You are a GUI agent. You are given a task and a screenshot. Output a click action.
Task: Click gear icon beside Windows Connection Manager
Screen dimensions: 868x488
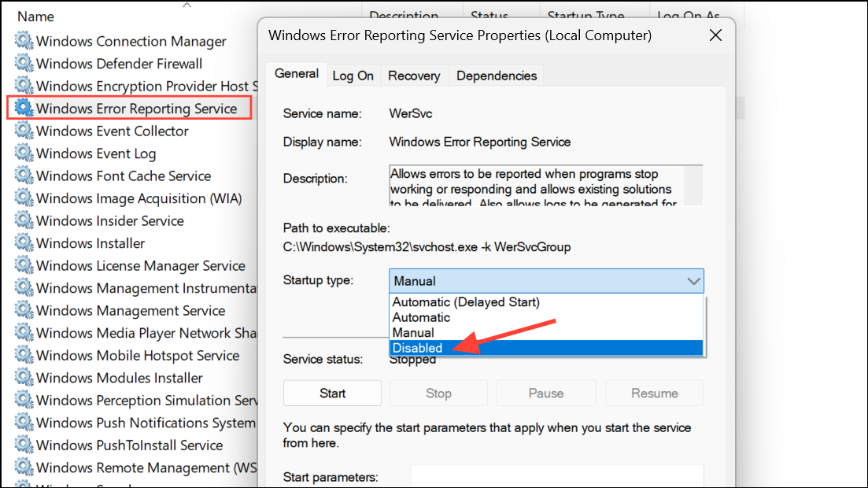(24, 40)
